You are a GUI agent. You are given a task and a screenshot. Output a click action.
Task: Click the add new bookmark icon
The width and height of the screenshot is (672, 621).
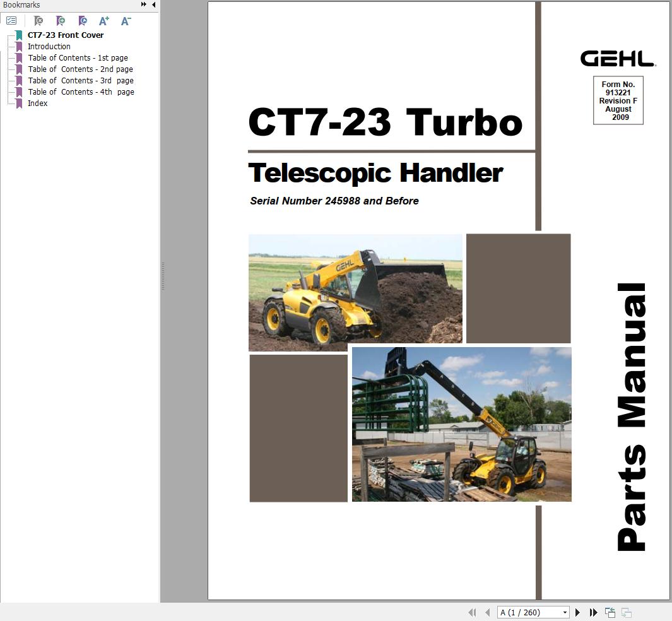tap(61, 21)
